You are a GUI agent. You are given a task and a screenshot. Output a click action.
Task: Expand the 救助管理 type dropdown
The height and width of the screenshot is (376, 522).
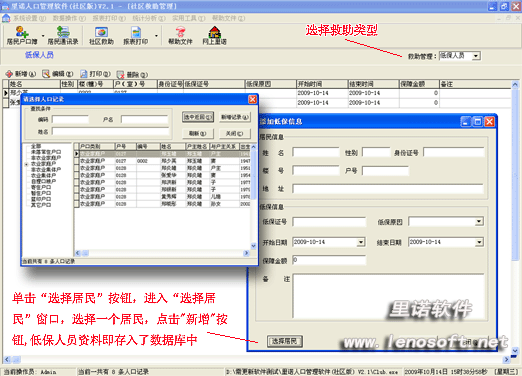(476, 56)
